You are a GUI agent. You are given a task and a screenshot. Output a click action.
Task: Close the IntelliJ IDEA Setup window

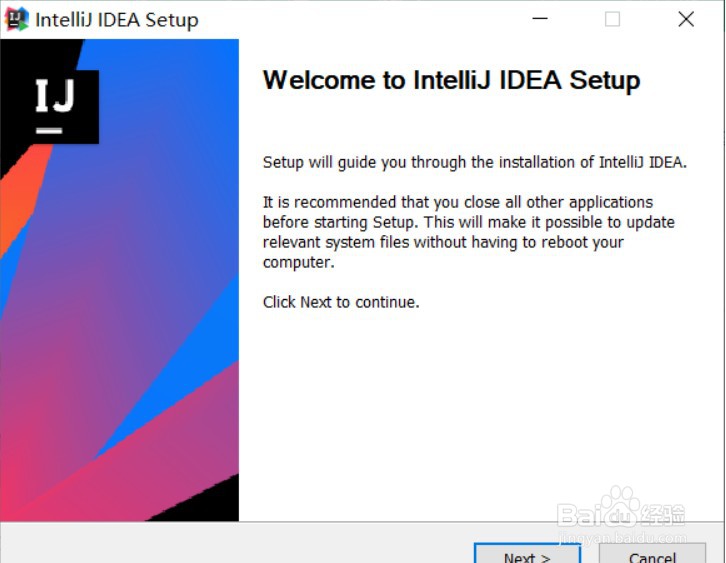click(686, 19)
